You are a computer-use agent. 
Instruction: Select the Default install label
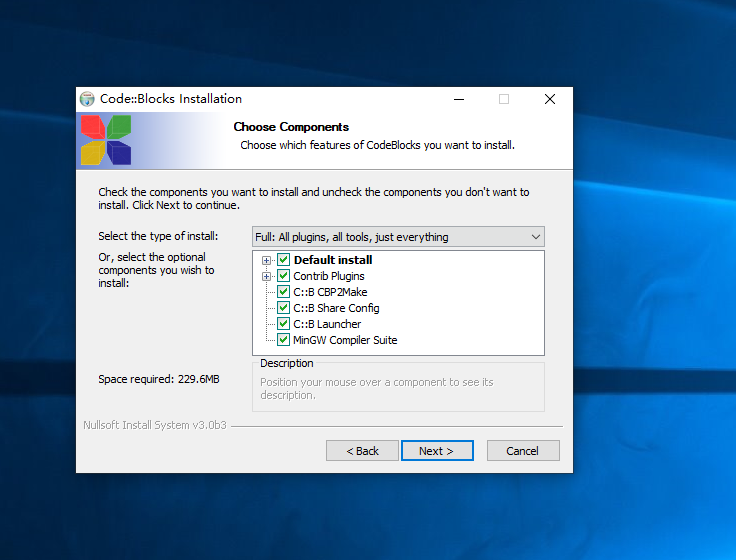(x=333, y=260)
